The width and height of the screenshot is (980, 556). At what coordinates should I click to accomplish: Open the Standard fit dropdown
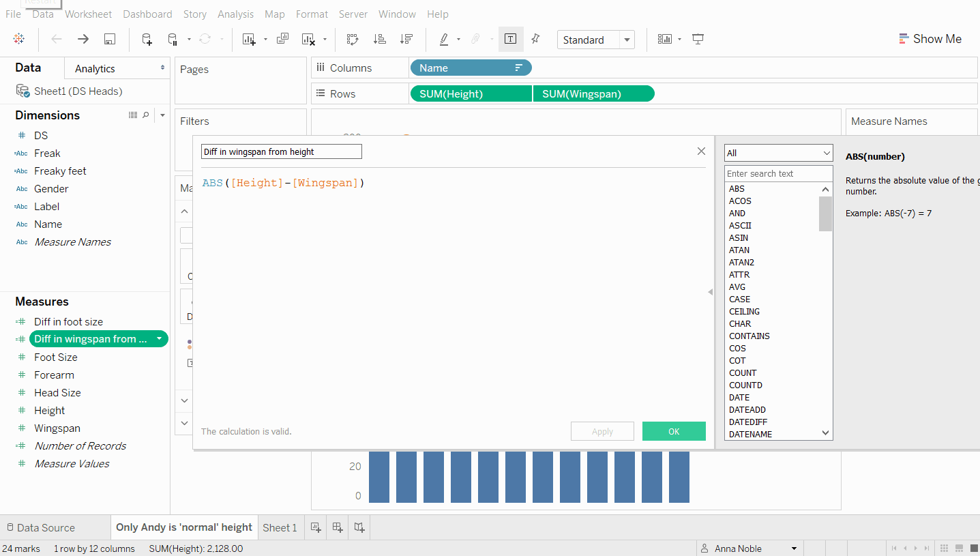[627, 40]
